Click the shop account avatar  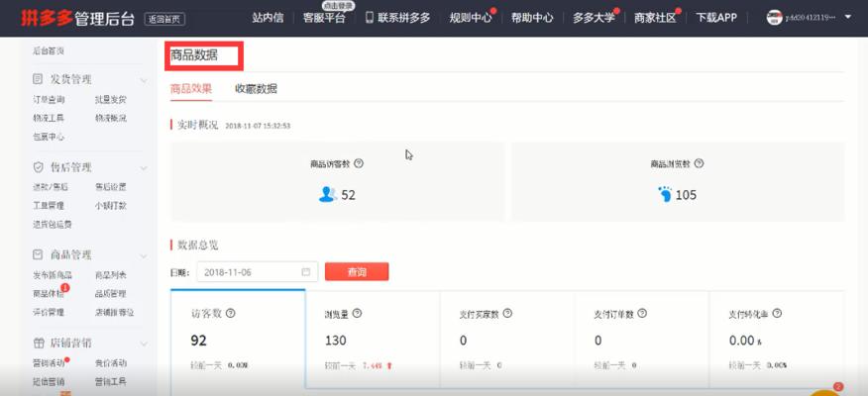pos(775,17)
